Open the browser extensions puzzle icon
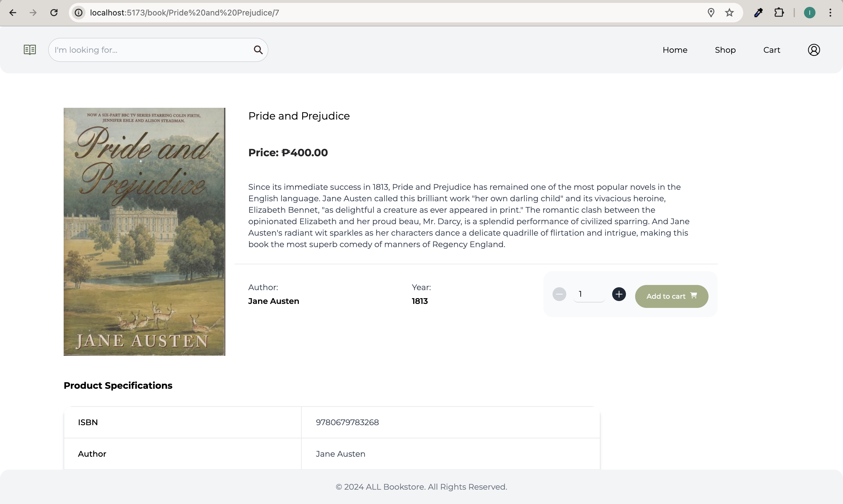 pos(779,13)
